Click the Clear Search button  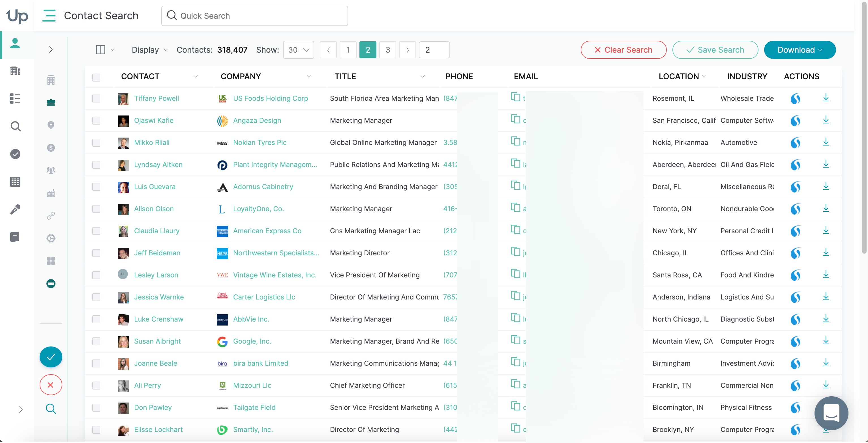(623, 50)
